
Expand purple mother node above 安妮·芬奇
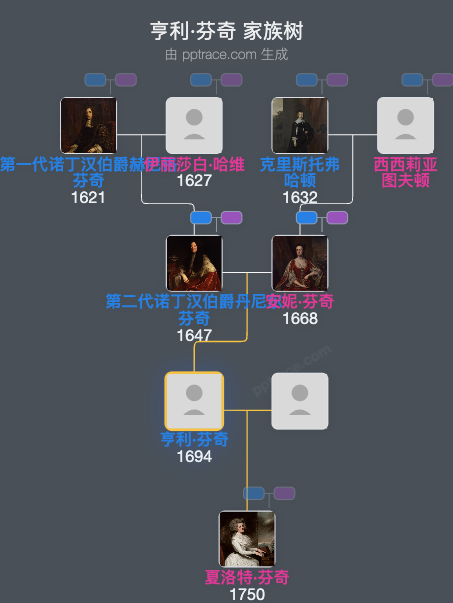coord(337,218)
